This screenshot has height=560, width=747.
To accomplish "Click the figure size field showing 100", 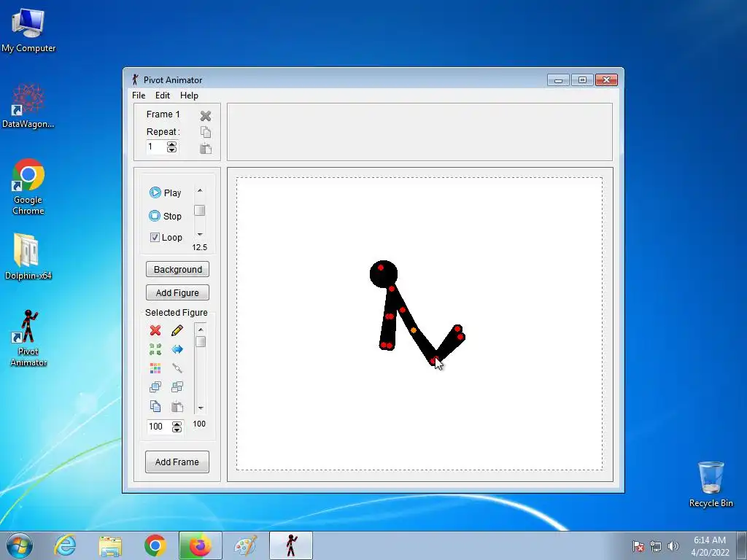I will (x=160, y=426).
